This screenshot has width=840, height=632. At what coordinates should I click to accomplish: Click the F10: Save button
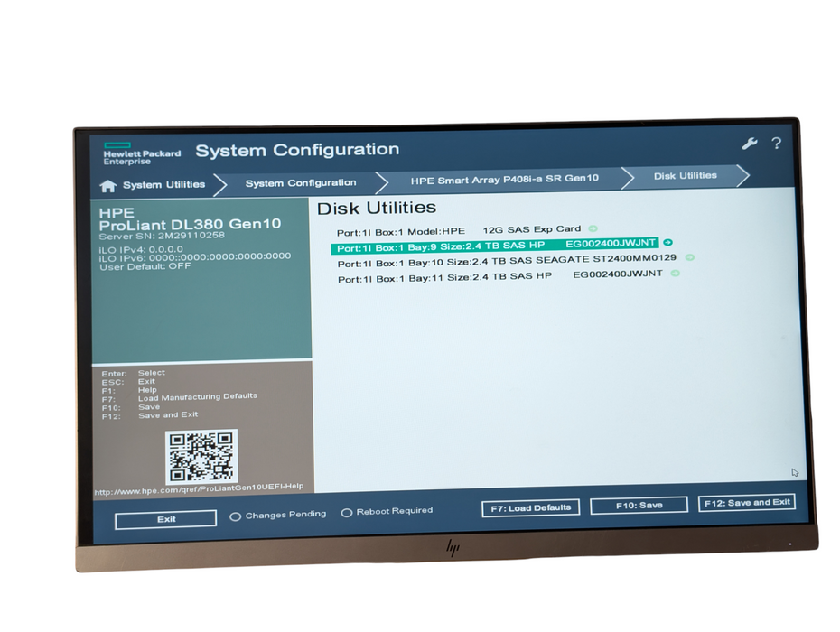click(x=639, y=505)
